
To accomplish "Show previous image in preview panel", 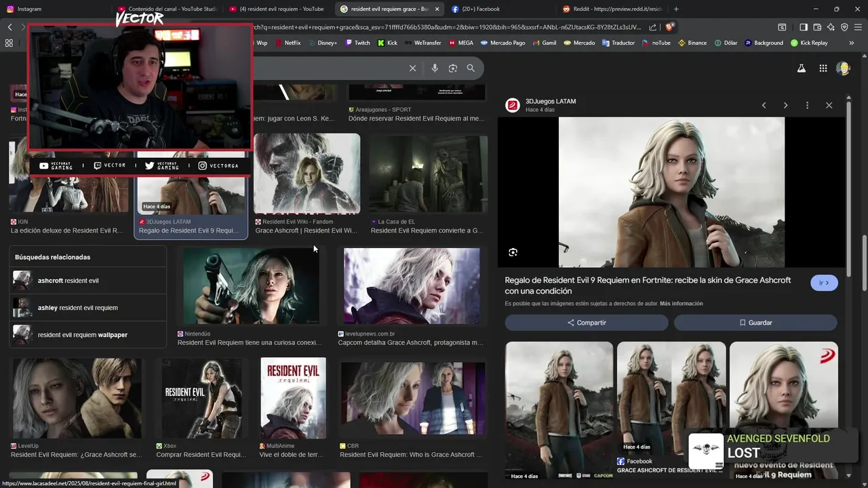I will [764, 105].
